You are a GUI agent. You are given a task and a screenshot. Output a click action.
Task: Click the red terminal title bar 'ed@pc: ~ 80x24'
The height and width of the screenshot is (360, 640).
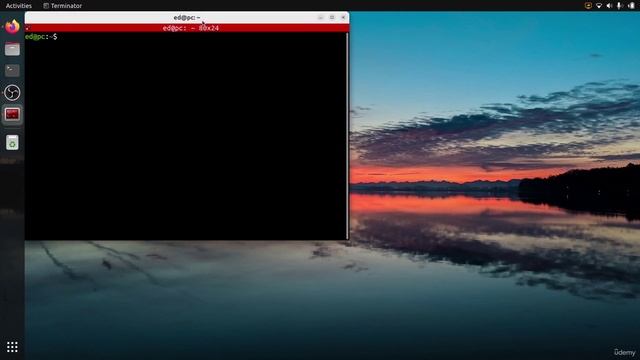pyautogui.click(x=187, y=28)
